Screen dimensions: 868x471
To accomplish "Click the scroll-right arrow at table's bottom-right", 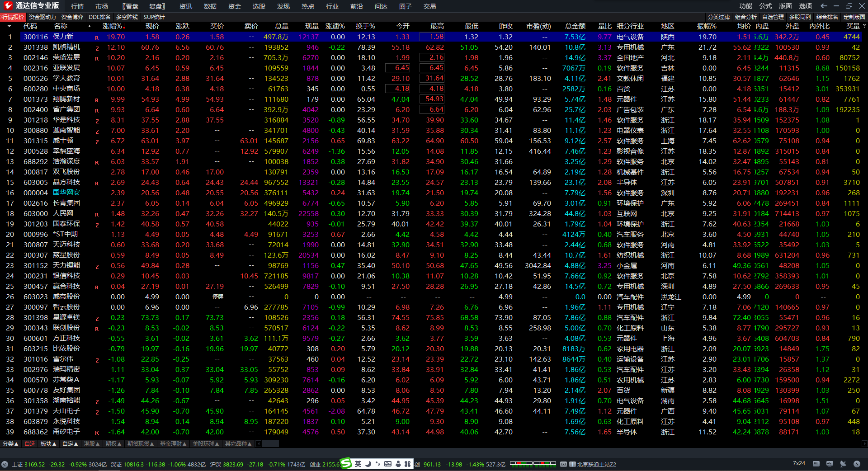I will (864, 444).
